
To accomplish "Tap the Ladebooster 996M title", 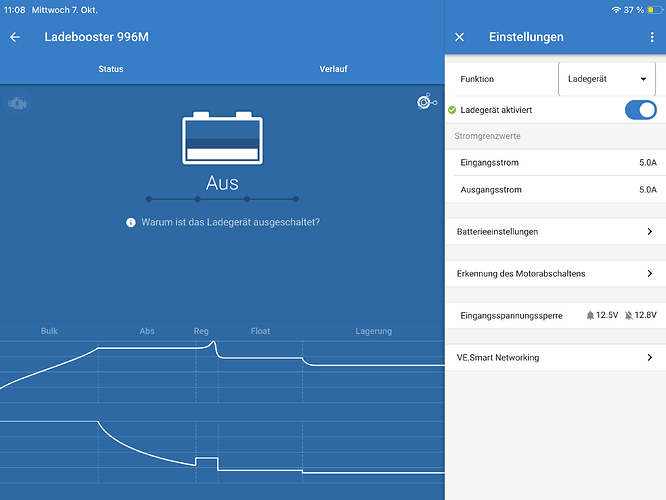I will (97, 37).
